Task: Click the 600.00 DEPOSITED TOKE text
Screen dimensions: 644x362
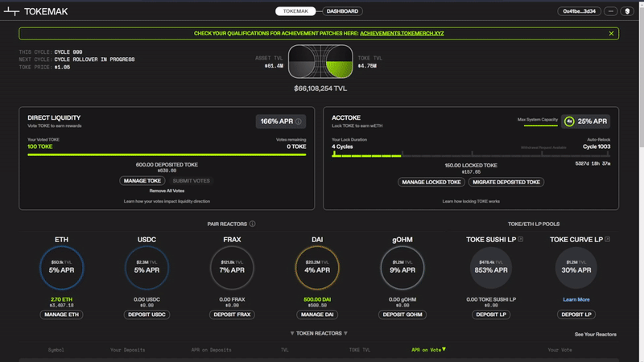Action: point(167,165)
